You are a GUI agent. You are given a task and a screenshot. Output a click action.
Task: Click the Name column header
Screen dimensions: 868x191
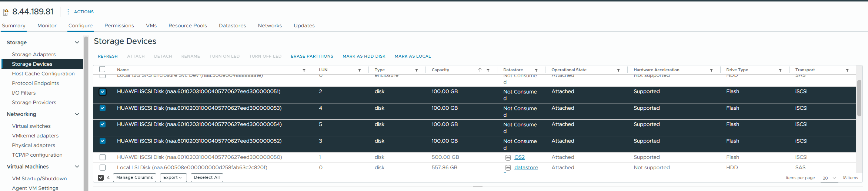pyautogui.click(x=123, y=70)
